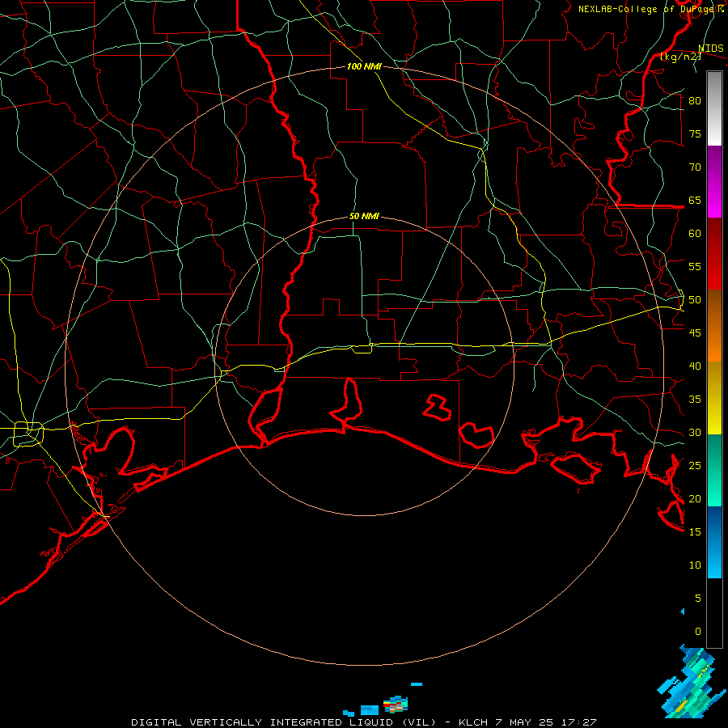Click the 60 value on the scale
The image size is (728, 728).
point(695,234)
